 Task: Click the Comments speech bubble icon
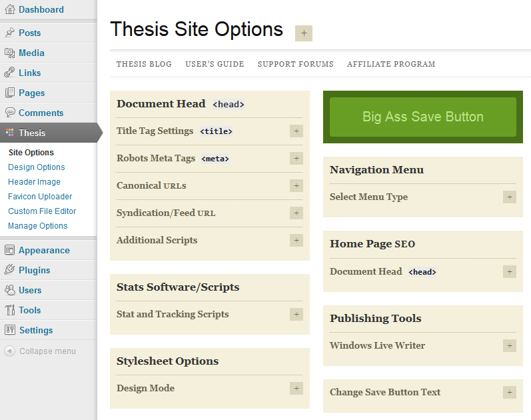point(10,112)
